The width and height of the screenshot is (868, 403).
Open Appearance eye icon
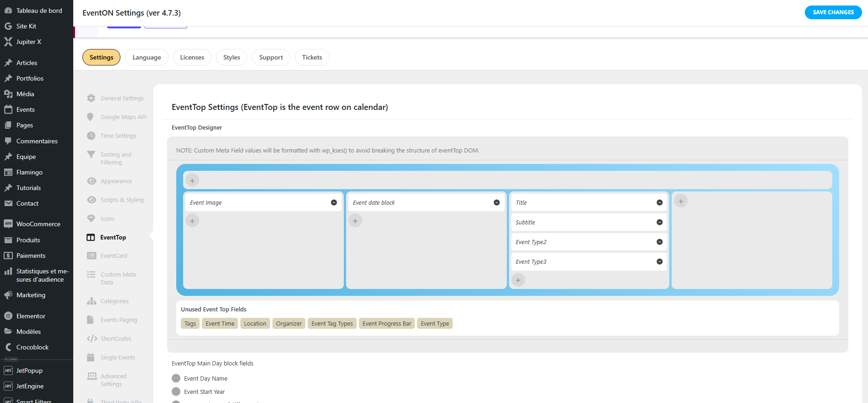[92, 181]
